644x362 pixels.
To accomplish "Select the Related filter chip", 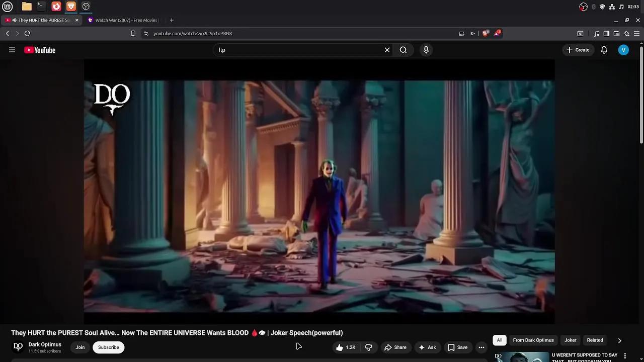I will coord(595,340).
